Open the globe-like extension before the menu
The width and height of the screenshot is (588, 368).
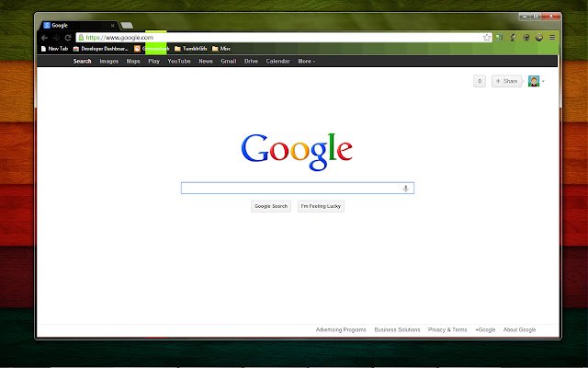tap(539, 37)
